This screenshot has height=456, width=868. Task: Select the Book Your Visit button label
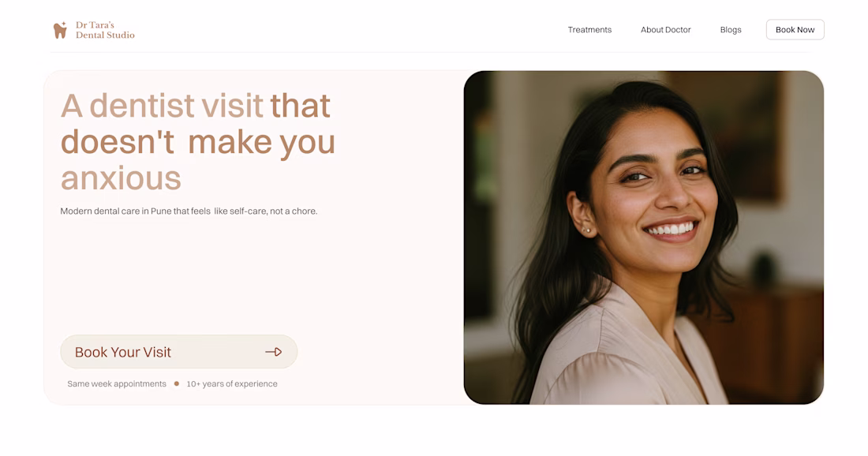tap(123, 352)
